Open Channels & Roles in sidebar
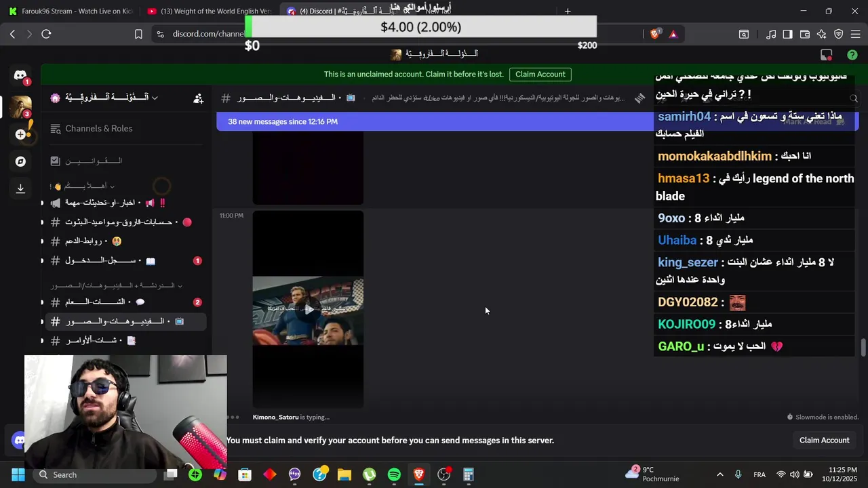Viewport: 868px width, 488px height. pos(125,128)
